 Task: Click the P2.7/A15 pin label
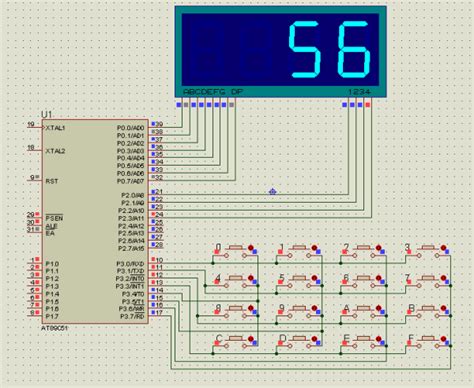click(x=131, y=249)
